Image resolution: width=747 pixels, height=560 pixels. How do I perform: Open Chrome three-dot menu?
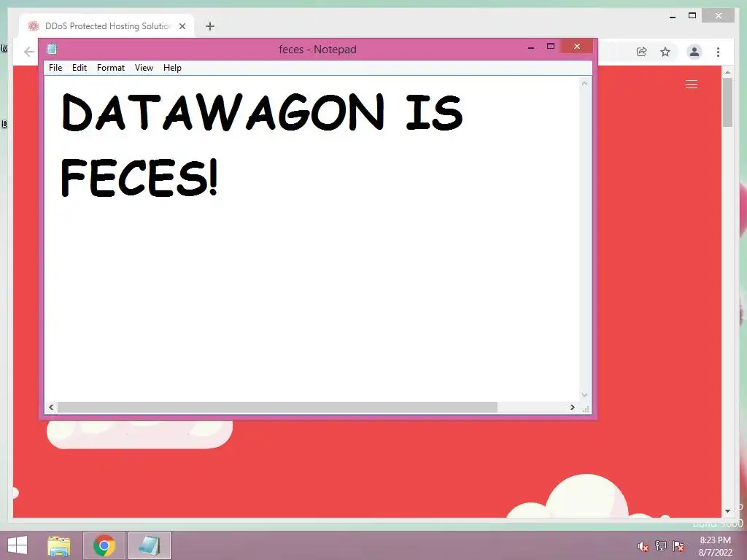click(718, 52)
